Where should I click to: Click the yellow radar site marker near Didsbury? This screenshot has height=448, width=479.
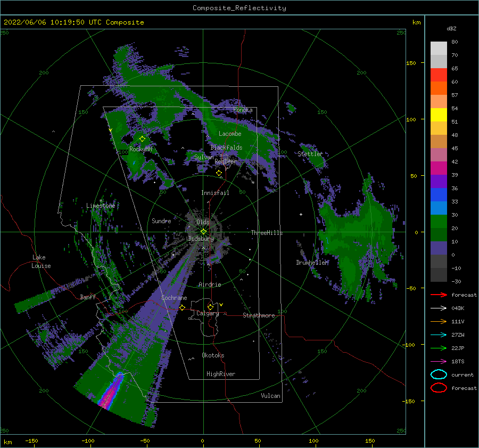(203, 232)
